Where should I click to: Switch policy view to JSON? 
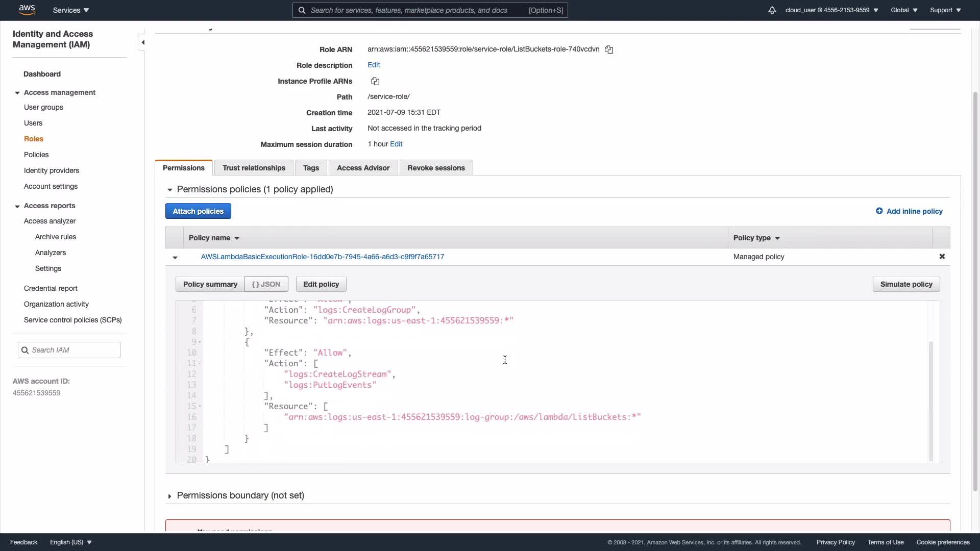coord(266,284)
